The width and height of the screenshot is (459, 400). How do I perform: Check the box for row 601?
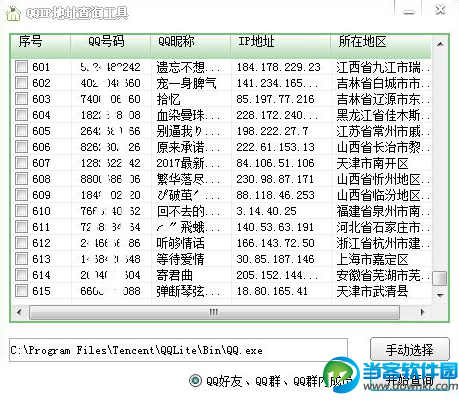coord(21,67)
